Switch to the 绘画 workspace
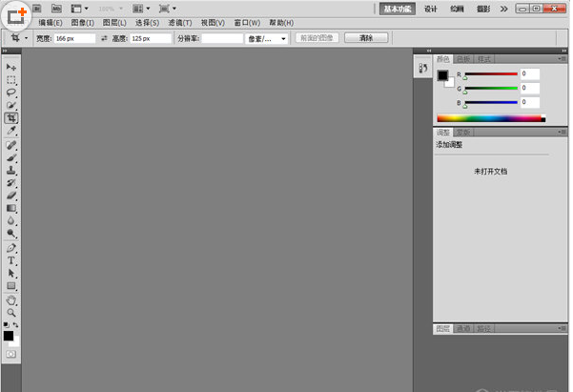The width and height of the screenshot is (573, 392). click(x=457, y=9)
